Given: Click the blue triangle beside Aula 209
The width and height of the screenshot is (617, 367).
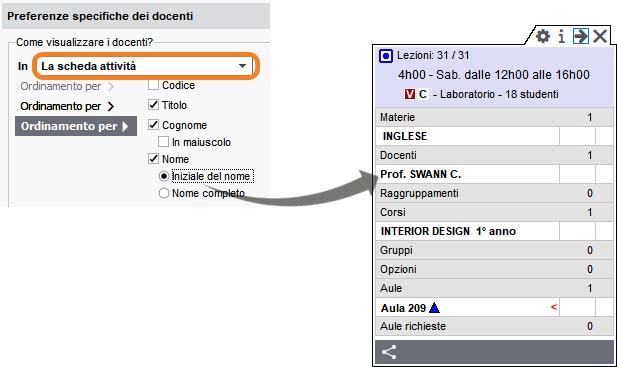Looking at the screenshot, I should coord(434,308).
